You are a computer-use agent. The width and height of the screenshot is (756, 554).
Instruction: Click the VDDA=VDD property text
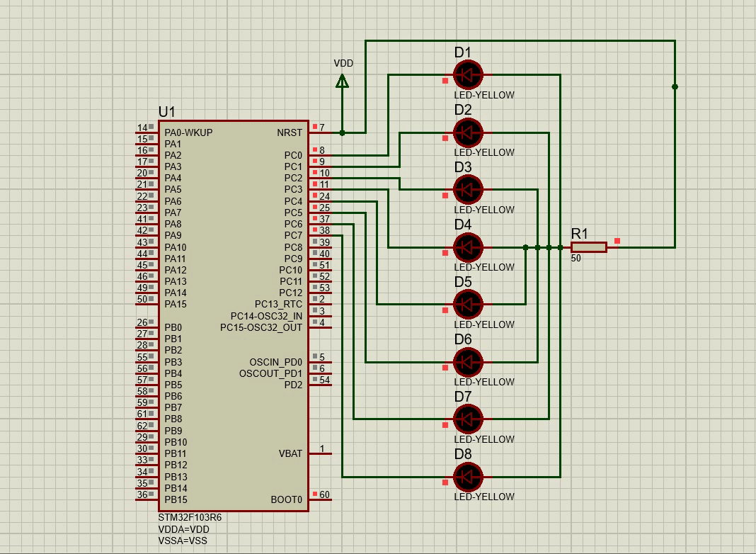[x=184, y=529]
